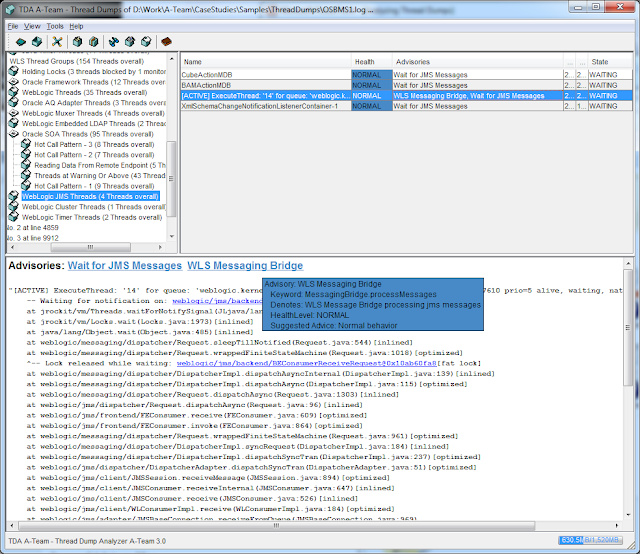Select Threads at Warning Or Above label
The width and height of the screenshot is (640, 554).
pyautogui.click(x=100, y=176)
